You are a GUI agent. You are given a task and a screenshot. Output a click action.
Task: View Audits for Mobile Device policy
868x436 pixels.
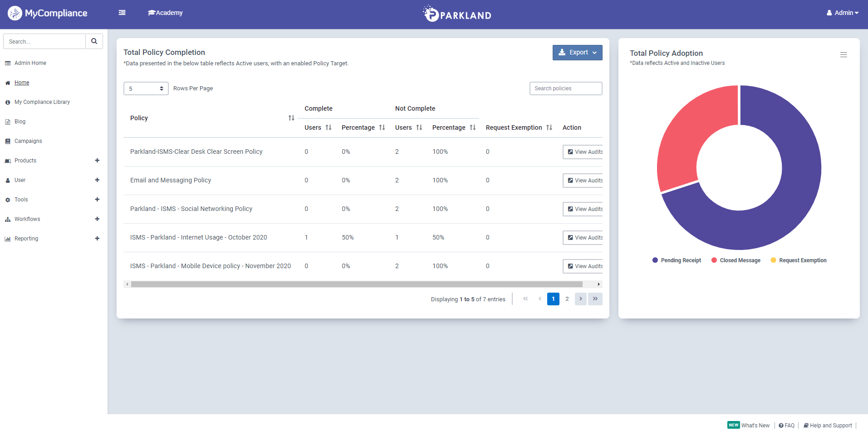point(583,266)
